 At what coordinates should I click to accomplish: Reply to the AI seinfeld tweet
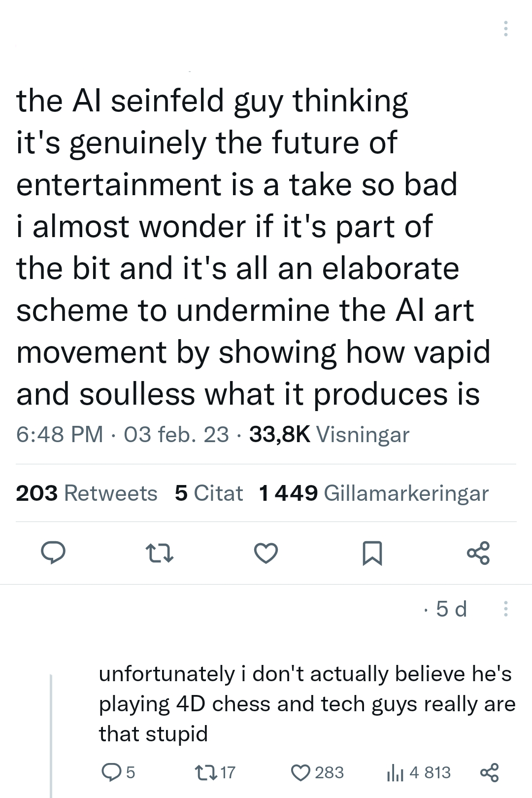[x=53, y=553]
